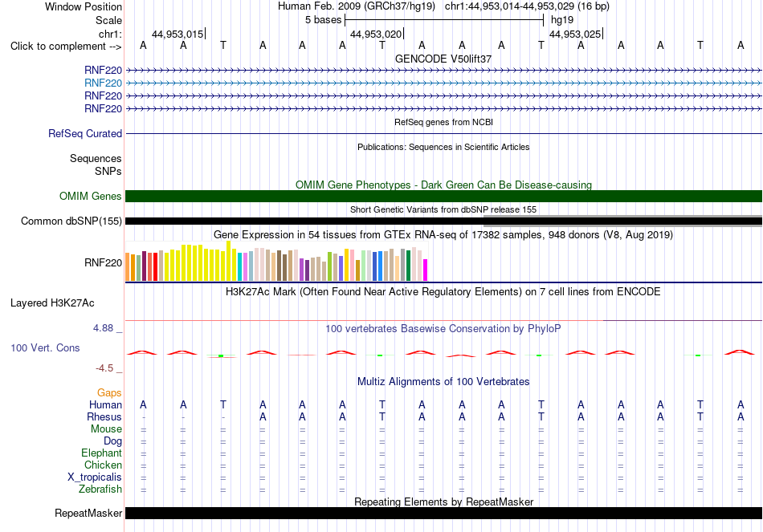
Task: Click the gray dbSNP variant bar
Action: pyautogui.click(x=622, y=221)
